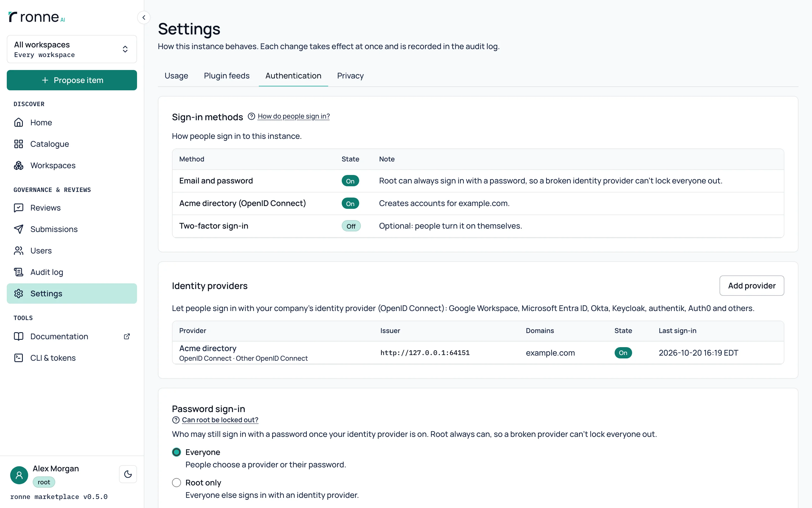Click the Documentation book icon
The height and width of the screenshot is (508, 812).
tap(18, 336)
